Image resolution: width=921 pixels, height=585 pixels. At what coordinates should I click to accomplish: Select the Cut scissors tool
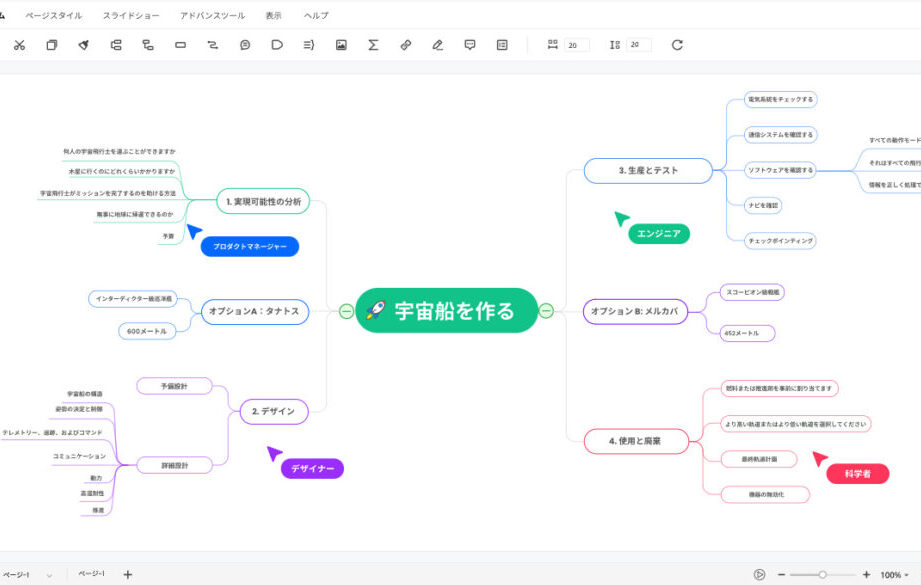[x=19, y=45]
